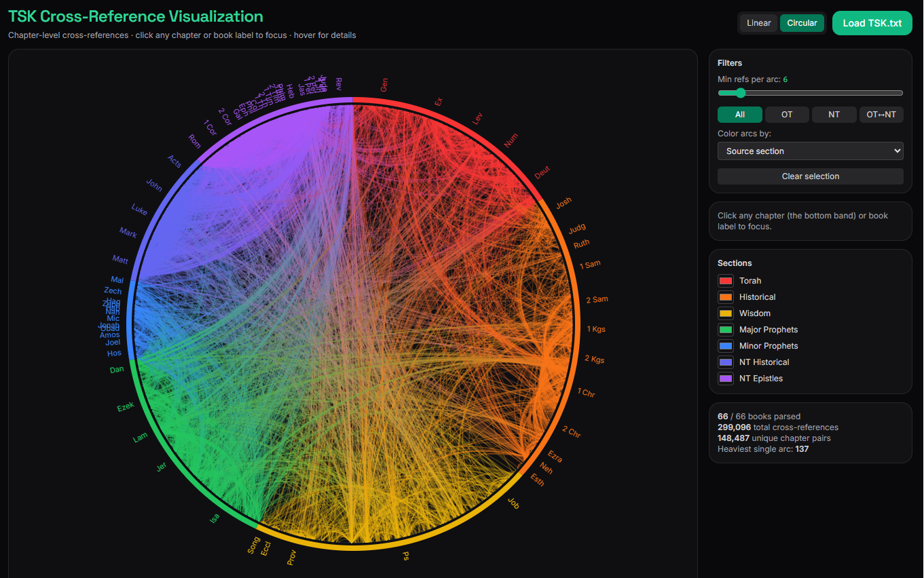
Task: Click the Torah red color swatch
Action: pos(726,281)
